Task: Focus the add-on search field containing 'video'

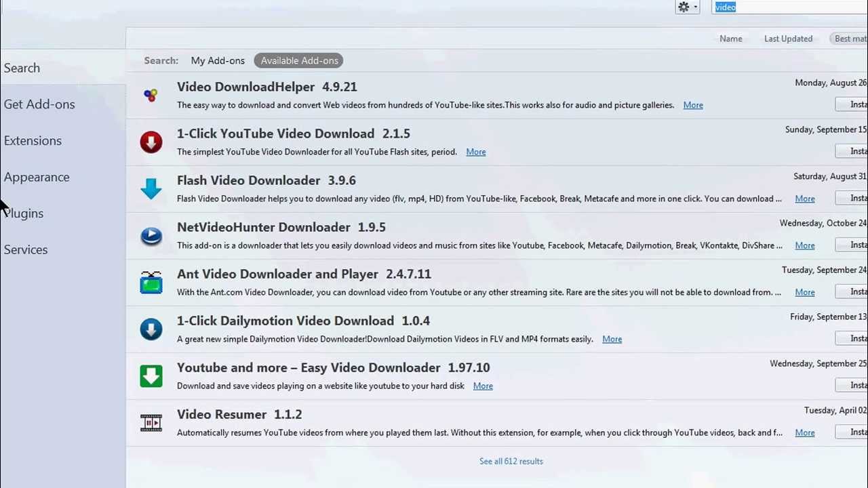Action: tap(790, 7)
